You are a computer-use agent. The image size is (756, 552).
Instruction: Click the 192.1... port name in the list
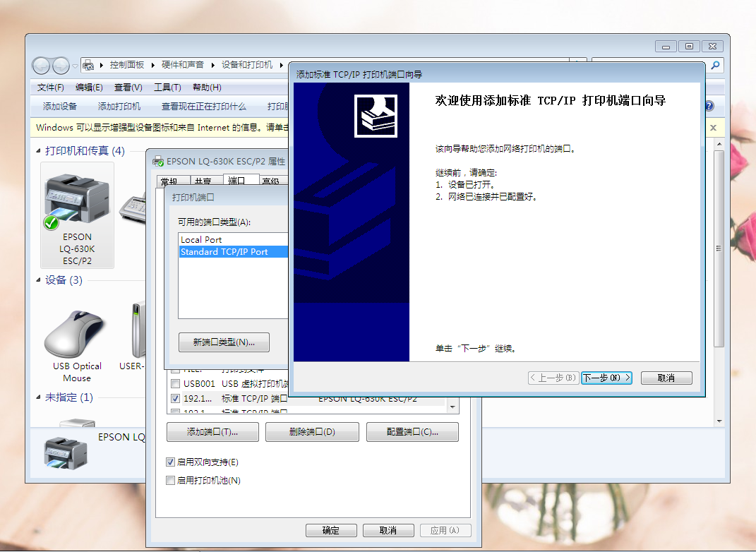[197, 399]
